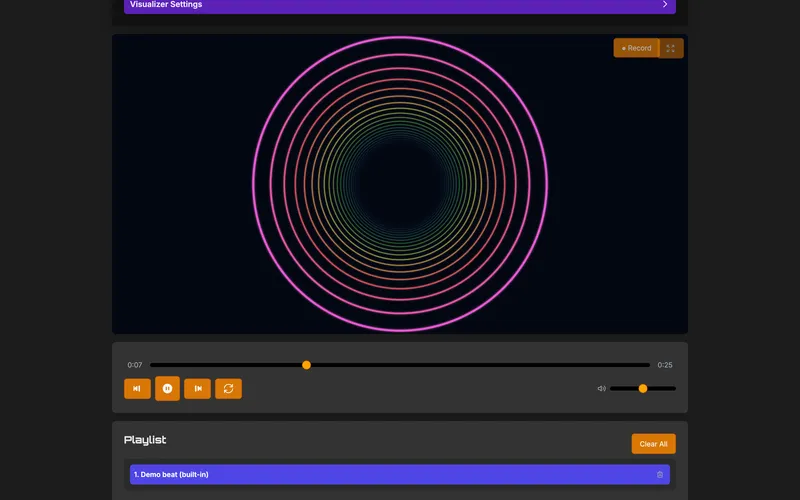Skip to the next track
This screenshot has width=800, height=500.
coord(197,389)
